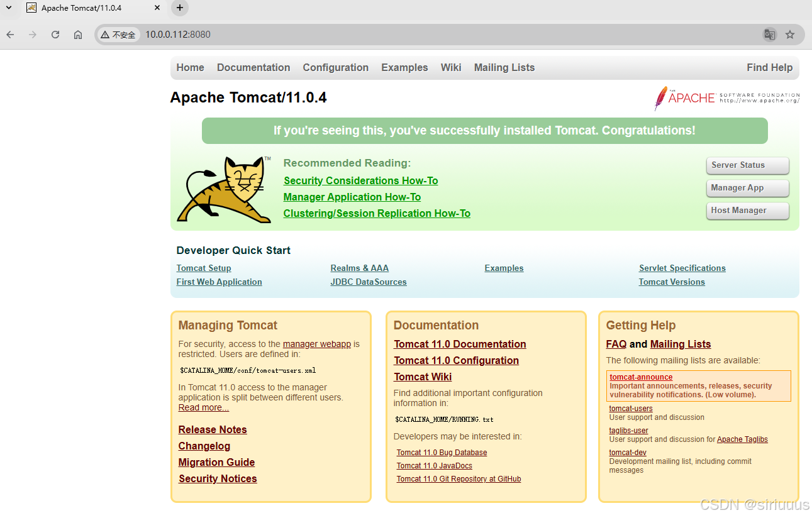Open a new tab with plus button

pos(180,8)
